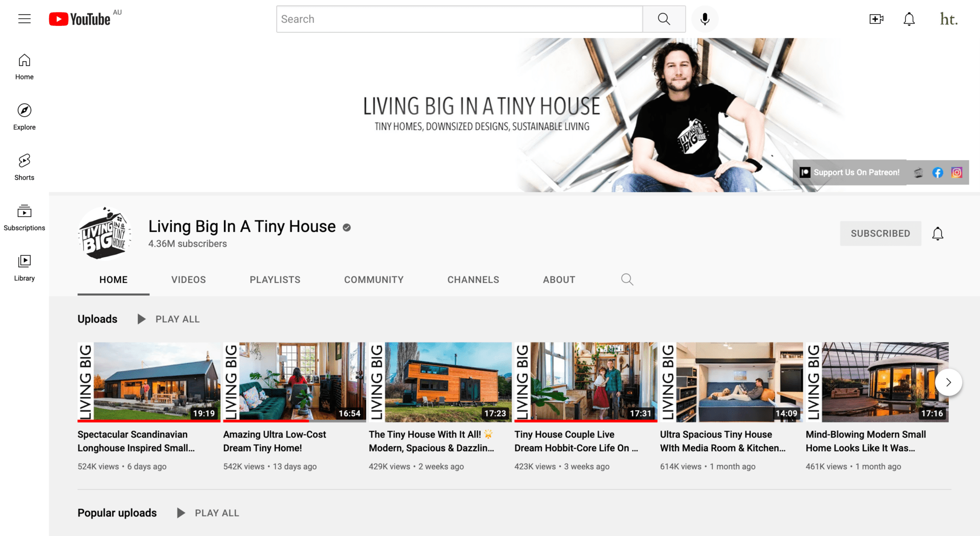Click PLAY ALL for Uploads
The width and height of the screenshot is (980, 536).
point(178,319)
